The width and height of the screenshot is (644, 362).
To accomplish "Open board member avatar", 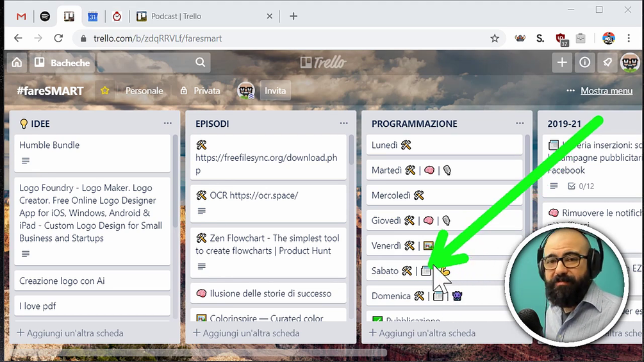I will coord(246,91).
